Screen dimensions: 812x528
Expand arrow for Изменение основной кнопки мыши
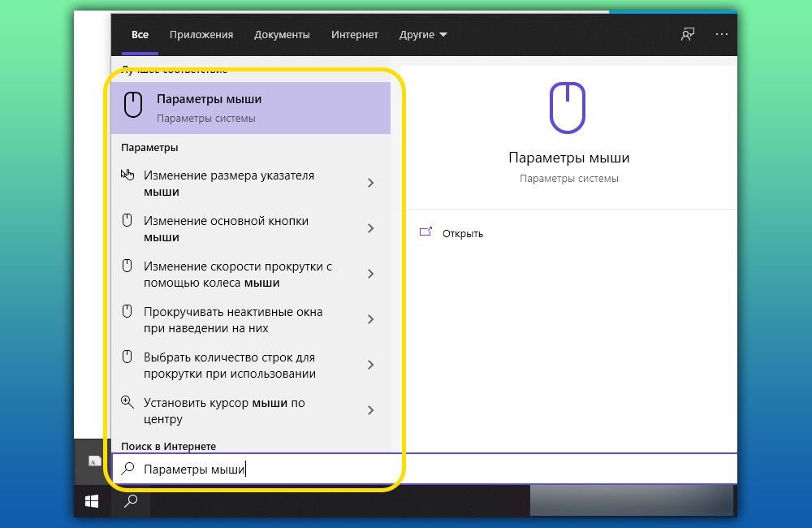(x=370, y=229)
